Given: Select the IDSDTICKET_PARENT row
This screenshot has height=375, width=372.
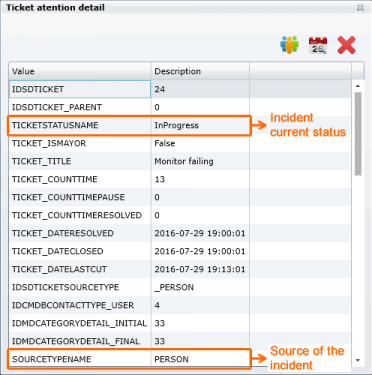Looking at the screenshot, I should tap(180, 107).
